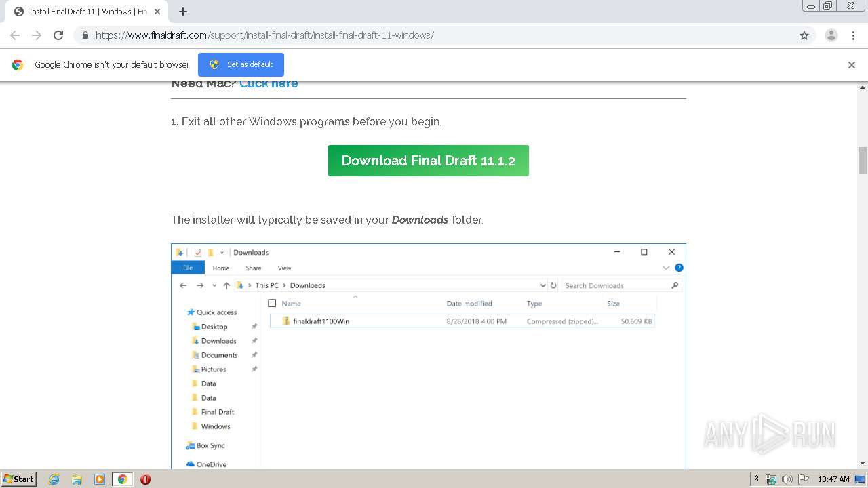Click the Chrome logo in notification bar
Screen dimensions: 868x488
[x=18, y=65]
